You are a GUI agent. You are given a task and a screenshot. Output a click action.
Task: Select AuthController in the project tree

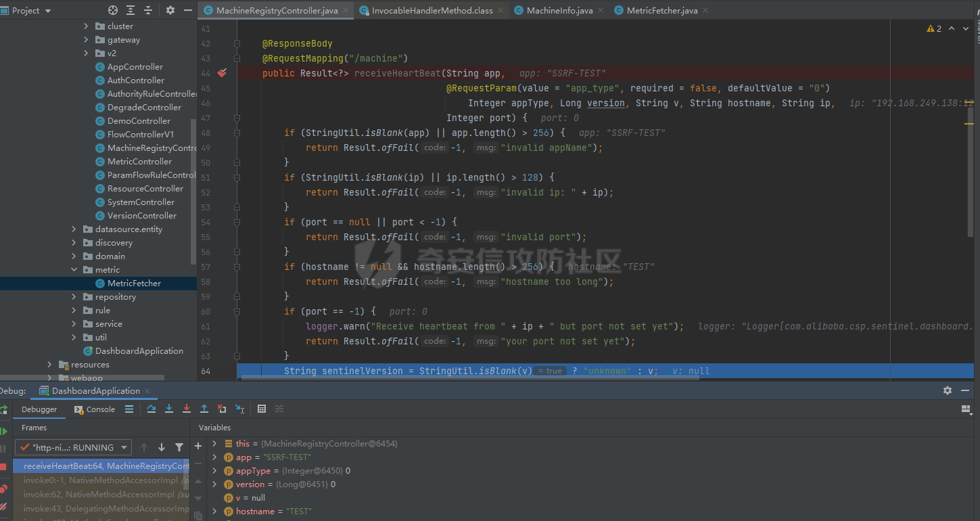(x=130, y=81)
